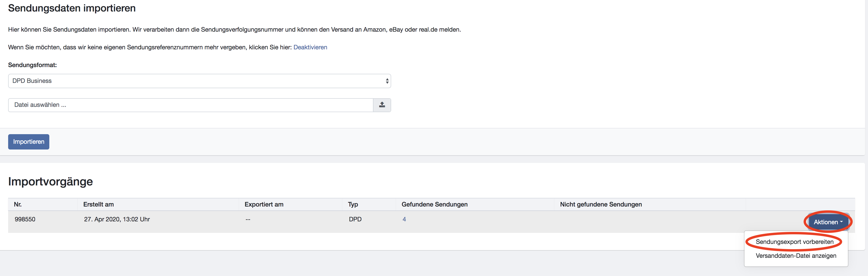Click the Deaktivieren link
Image resolution: width=868 pixels, height=276 pixels.
tap(310, 47)
